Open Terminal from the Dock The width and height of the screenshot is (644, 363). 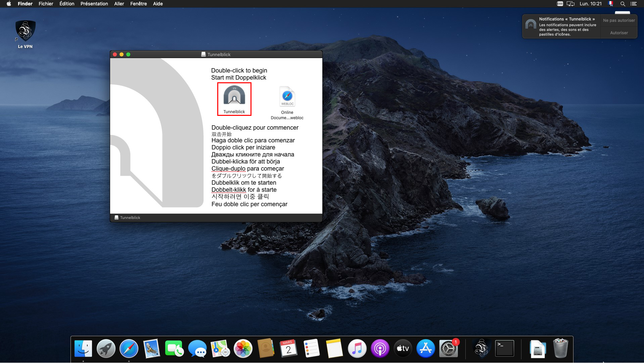point(505,348)
